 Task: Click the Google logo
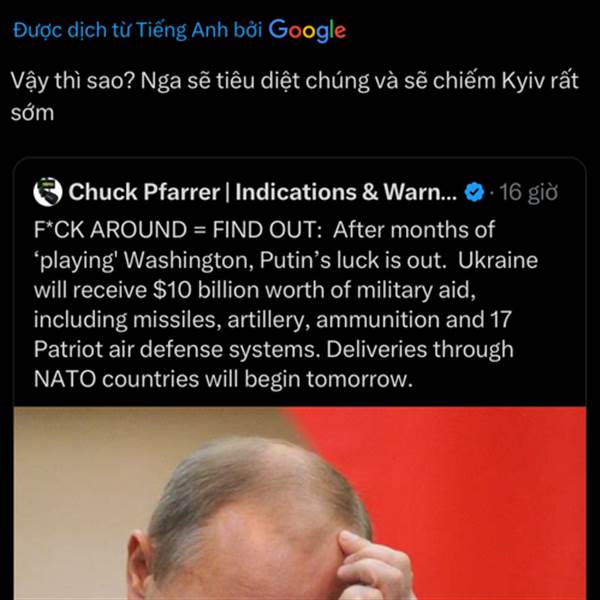(307, 30)
